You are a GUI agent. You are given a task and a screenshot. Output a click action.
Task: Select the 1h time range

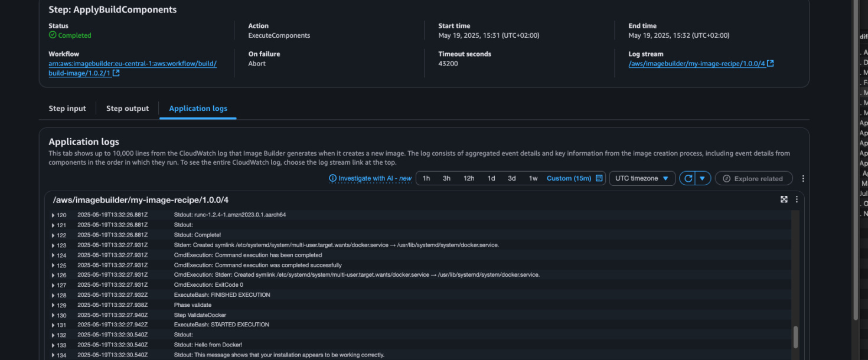(x=426, y=178)
